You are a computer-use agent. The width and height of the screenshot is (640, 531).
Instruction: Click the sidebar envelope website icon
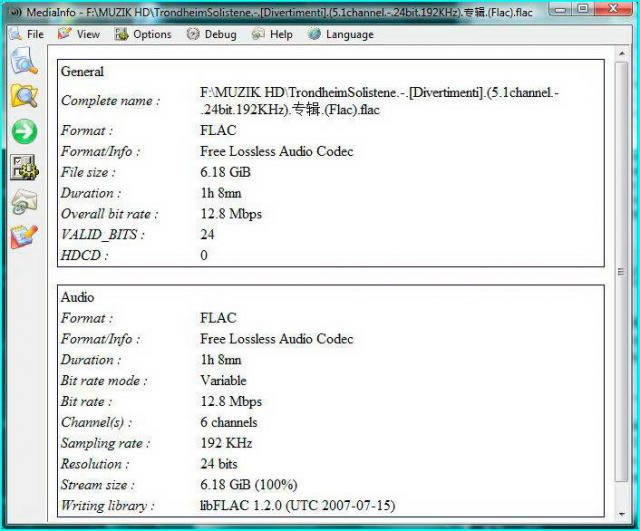[x=24, y=202]
